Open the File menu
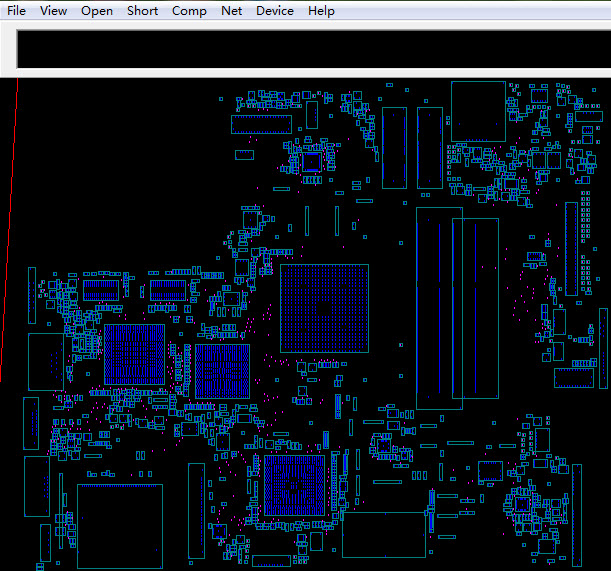This screenshot has height=571, width=611. (x=16, y=11)
